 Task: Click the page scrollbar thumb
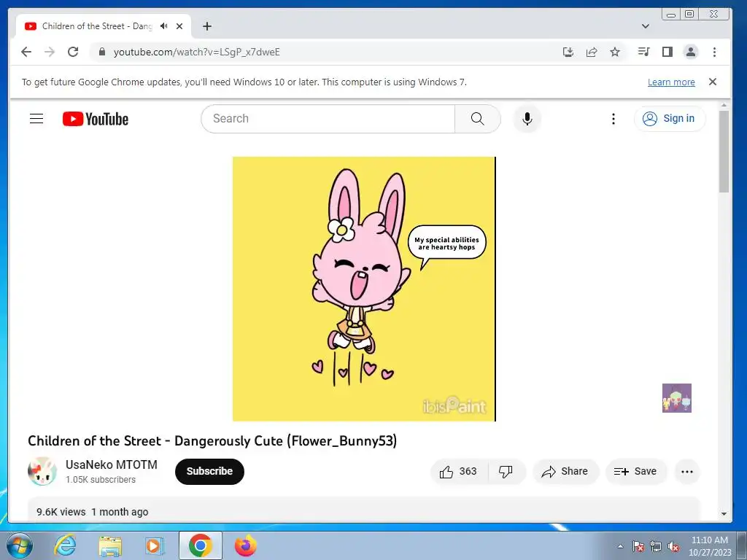click(x=724, y=152)
